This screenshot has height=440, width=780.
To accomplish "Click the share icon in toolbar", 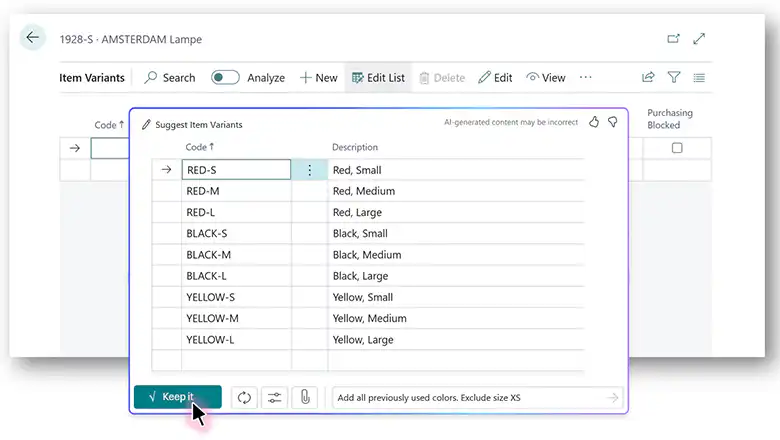I will (648, 77).
